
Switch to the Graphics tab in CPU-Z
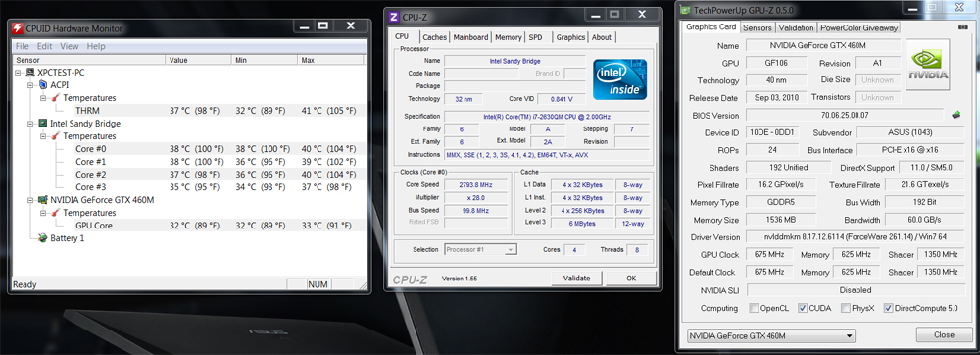coord(570,37)
